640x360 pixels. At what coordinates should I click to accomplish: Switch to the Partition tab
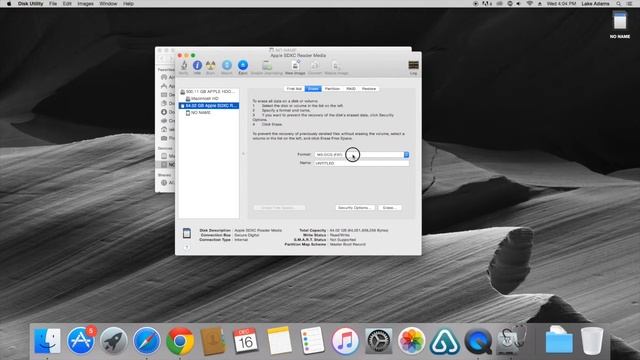[332, 89]
